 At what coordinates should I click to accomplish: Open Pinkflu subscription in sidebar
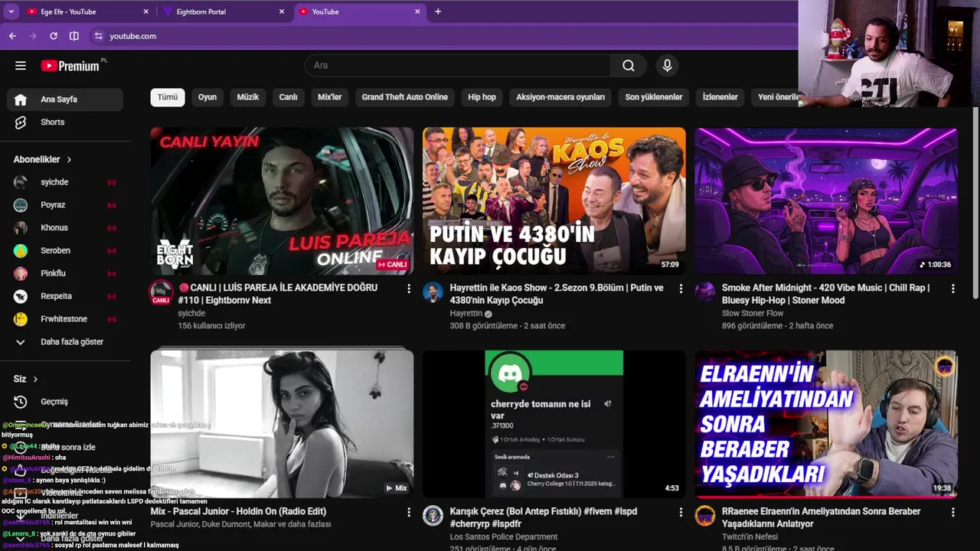65,273
